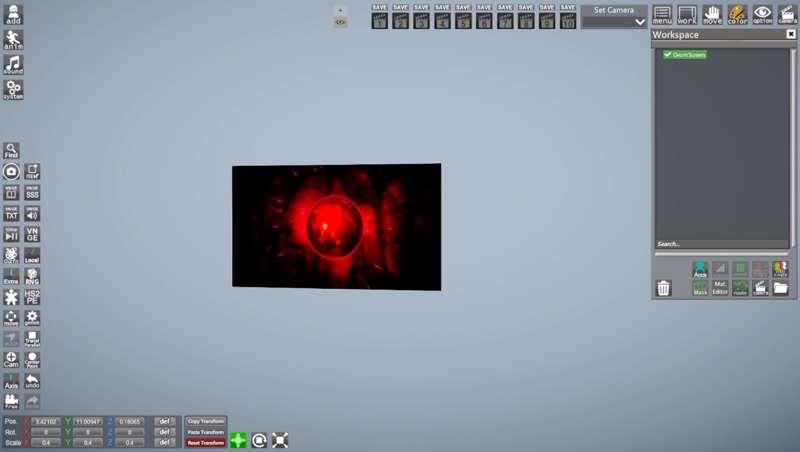Toggle the camera clapperboard button

pyautogui.click(x=787, y=15)
